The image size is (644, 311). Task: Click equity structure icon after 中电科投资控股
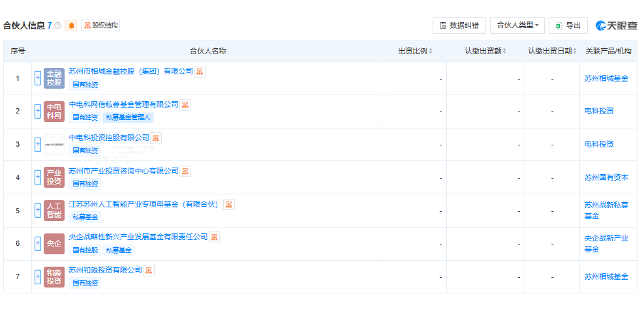(x=156, y=138)
